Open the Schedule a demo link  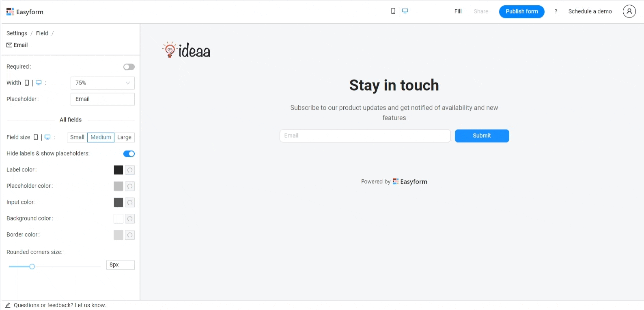(x=590, y=11)
